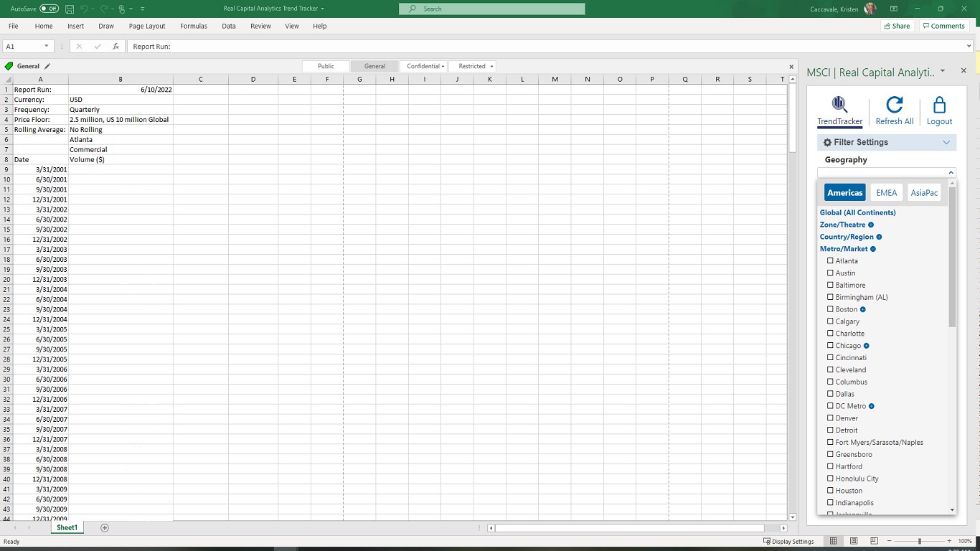Click Display Settings in status bar
980x551 pixels.
[x=788, y=542]
